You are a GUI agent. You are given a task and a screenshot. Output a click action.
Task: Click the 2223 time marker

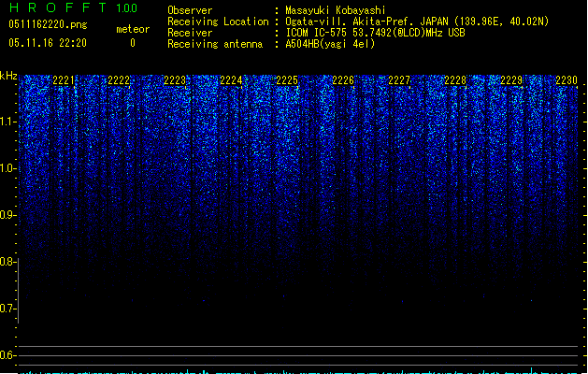[175, 80]
